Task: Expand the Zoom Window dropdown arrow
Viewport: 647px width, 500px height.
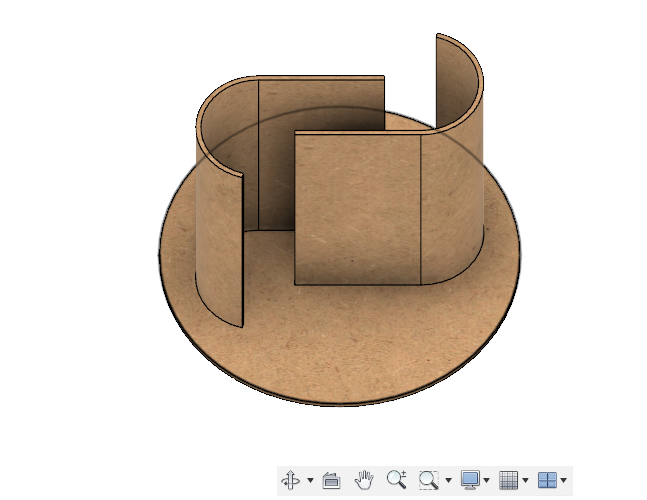Action: 449,480
